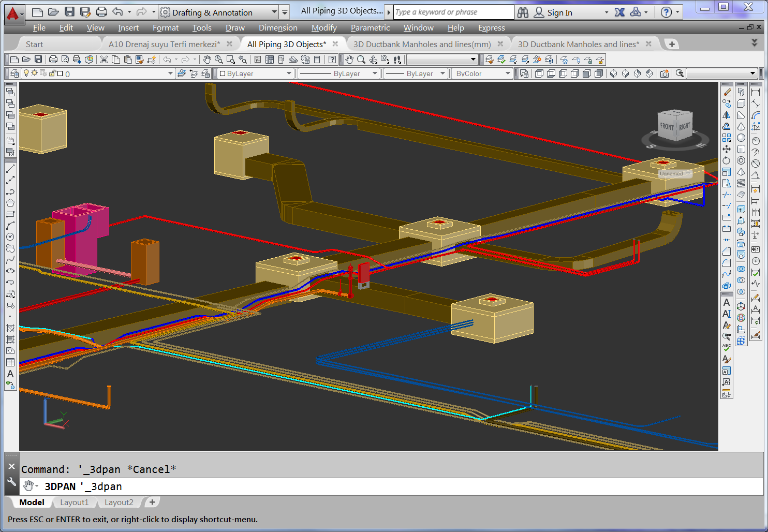Image resolution: width=768 pixels, height=532 pixels.
Task: Select the Cut scissors icon
Action: coord(104,60)
